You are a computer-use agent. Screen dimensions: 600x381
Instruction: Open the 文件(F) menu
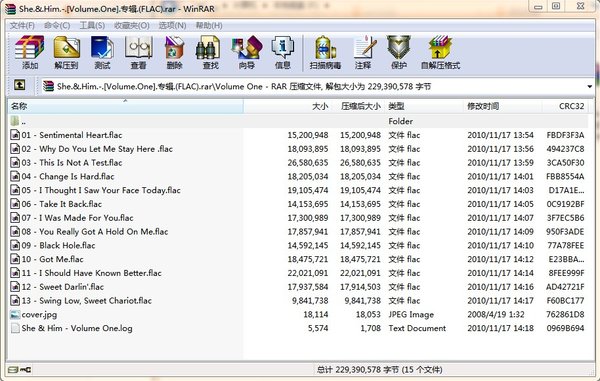point(22,26)
